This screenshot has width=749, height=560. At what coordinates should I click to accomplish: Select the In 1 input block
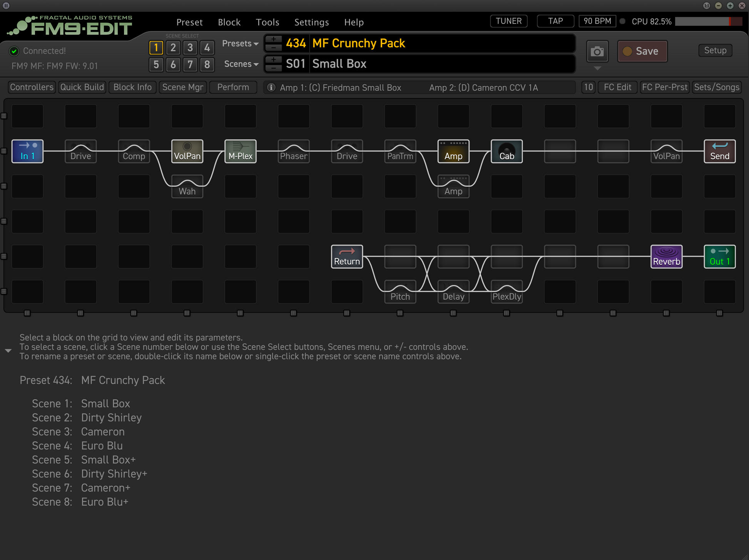click(27, 151)
